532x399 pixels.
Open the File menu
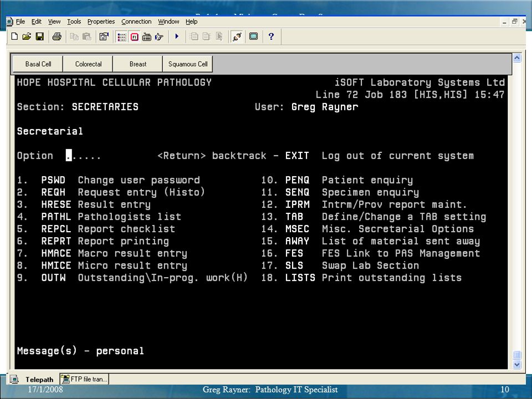(x=21, y=22)
